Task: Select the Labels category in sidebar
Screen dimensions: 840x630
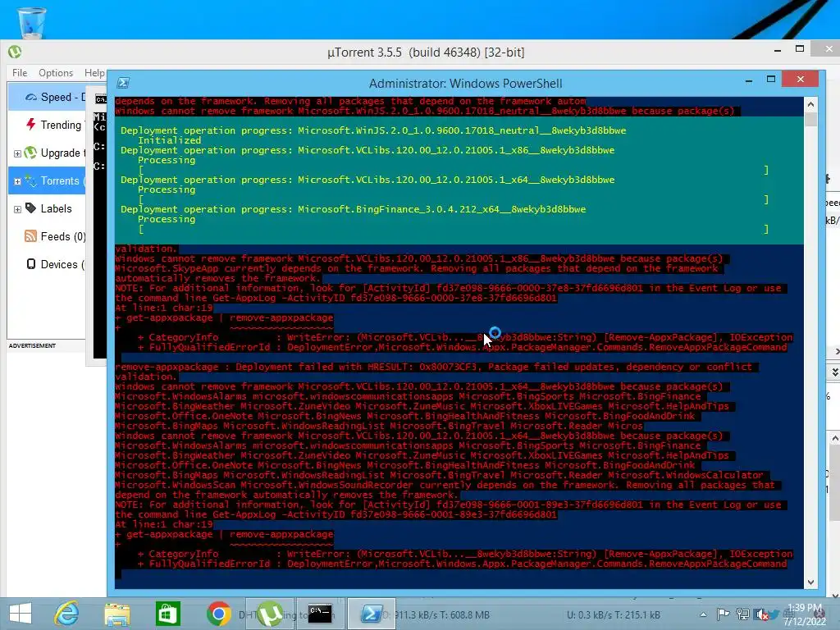Action: click(x=47, y=208)
